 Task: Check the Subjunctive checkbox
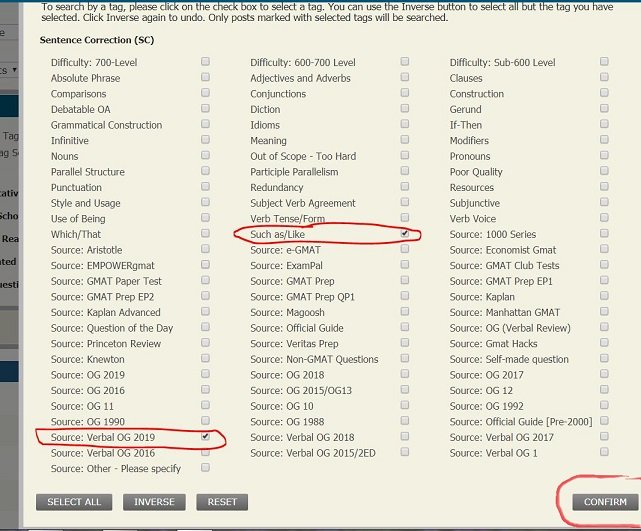pos(604,202)
